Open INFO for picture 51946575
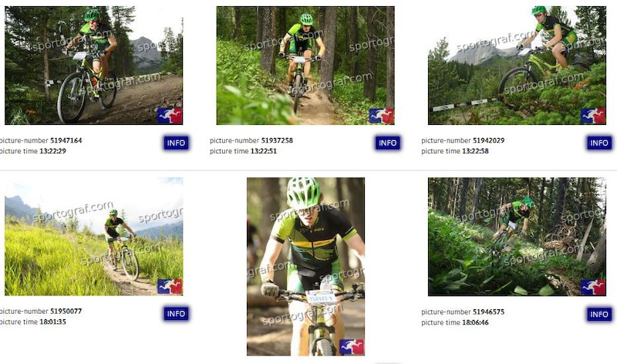The image size is (617, 364). [x=599, y=314]
